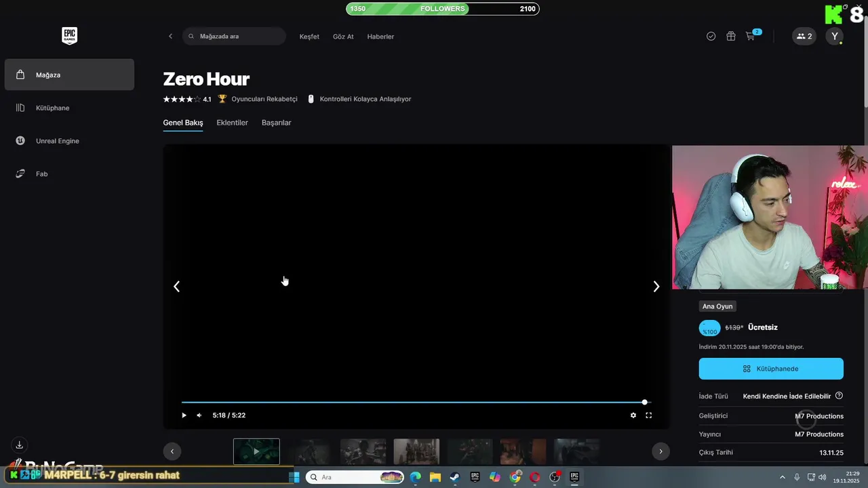Click the 4.1 star rating

[x=186, y=99]
